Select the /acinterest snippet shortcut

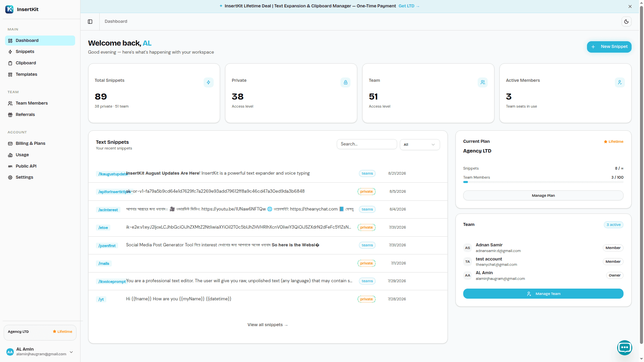click(x=108, y=210)
